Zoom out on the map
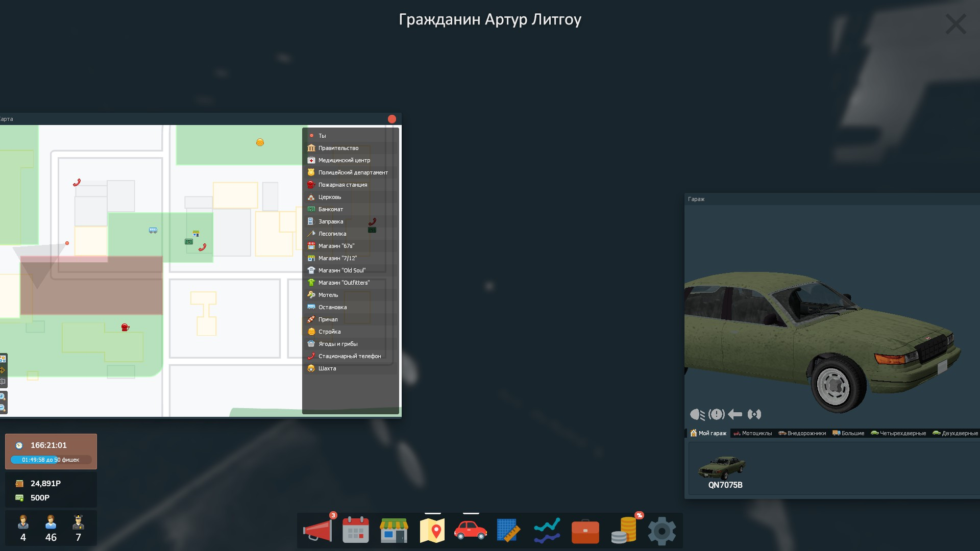Screen dimensions: 980x551 point(3,408)
